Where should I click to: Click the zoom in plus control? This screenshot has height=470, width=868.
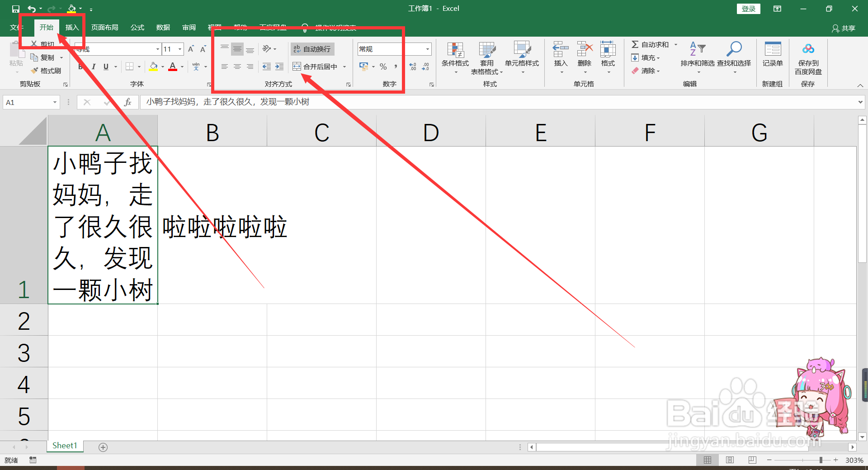point(835,460)
